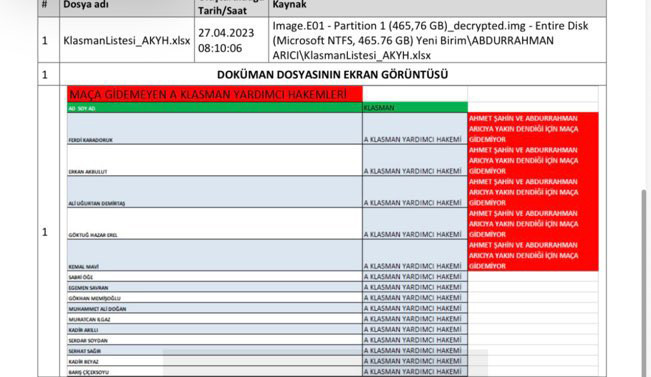This screenshot has height=377, width=651.
Task: Click the name SERDAR SOYDAN
Action: (x=88, y=340)
